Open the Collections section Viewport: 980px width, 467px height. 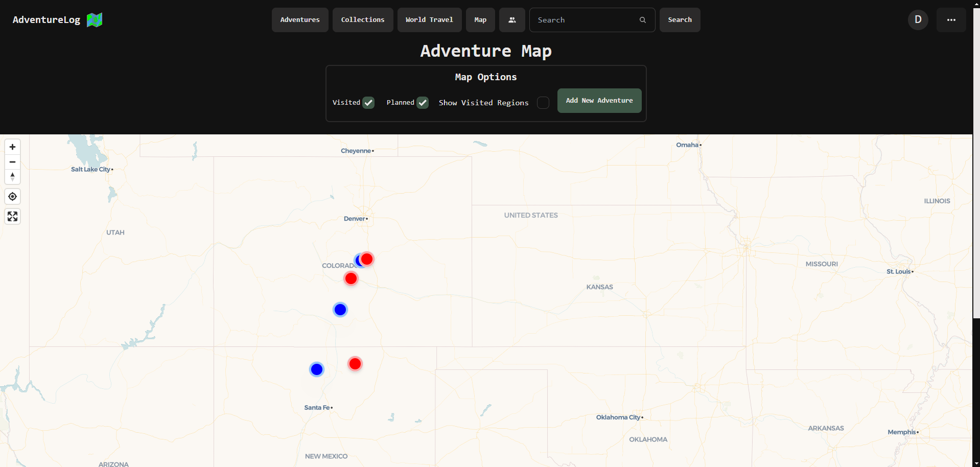coord(363,19)
